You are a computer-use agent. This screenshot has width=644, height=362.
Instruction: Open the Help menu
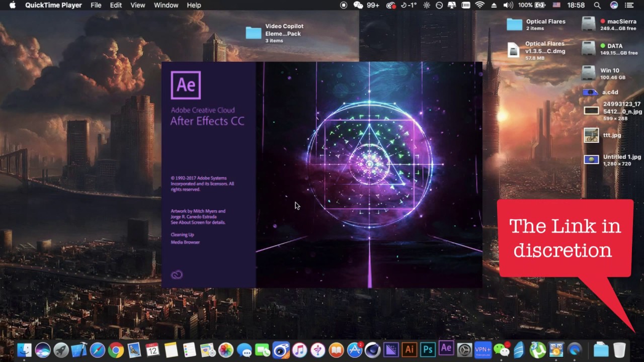194,5
